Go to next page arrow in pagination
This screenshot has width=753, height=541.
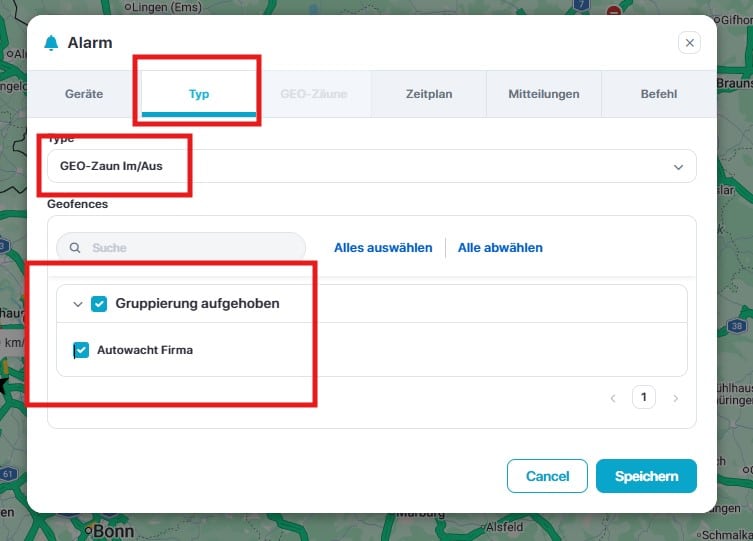click(675, 398)
